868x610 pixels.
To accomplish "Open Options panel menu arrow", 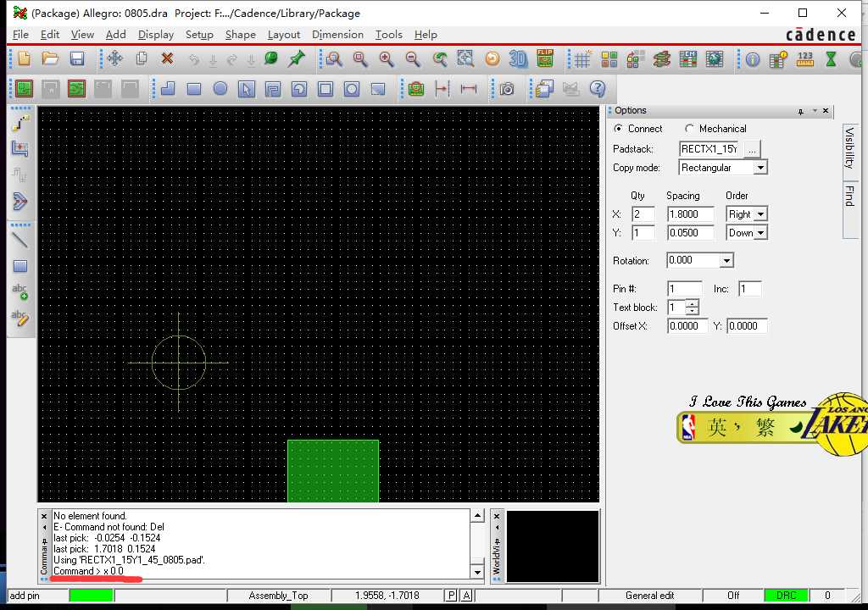I will pos(815,111).
